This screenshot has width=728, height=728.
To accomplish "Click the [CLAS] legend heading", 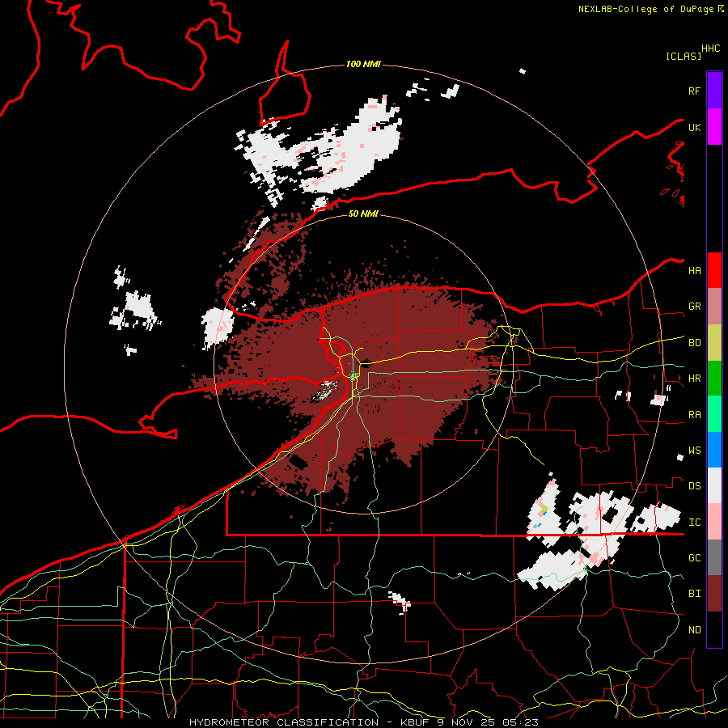I will tap(684, 56).
